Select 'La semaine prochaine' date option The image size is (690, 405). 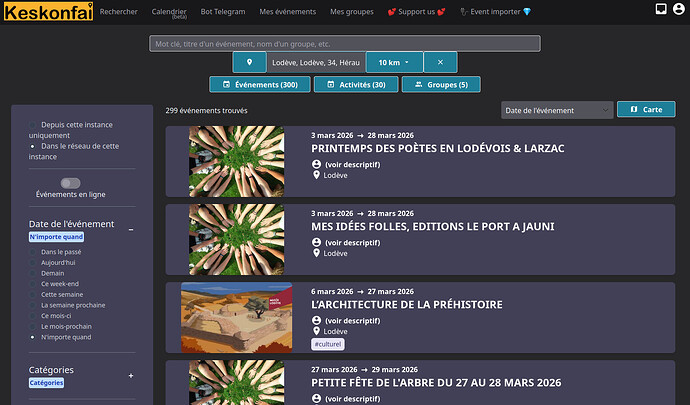coord(32,305)
